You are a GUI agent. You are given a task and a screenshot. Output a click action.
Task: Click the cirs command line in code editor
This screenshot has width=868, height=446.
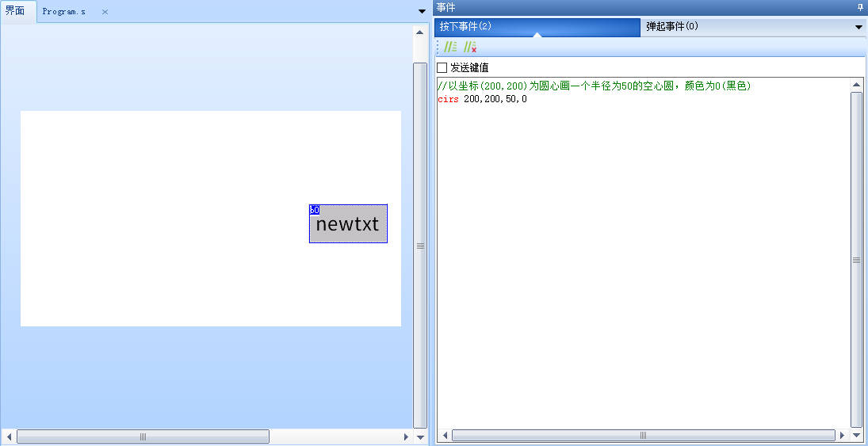[482, 99]
